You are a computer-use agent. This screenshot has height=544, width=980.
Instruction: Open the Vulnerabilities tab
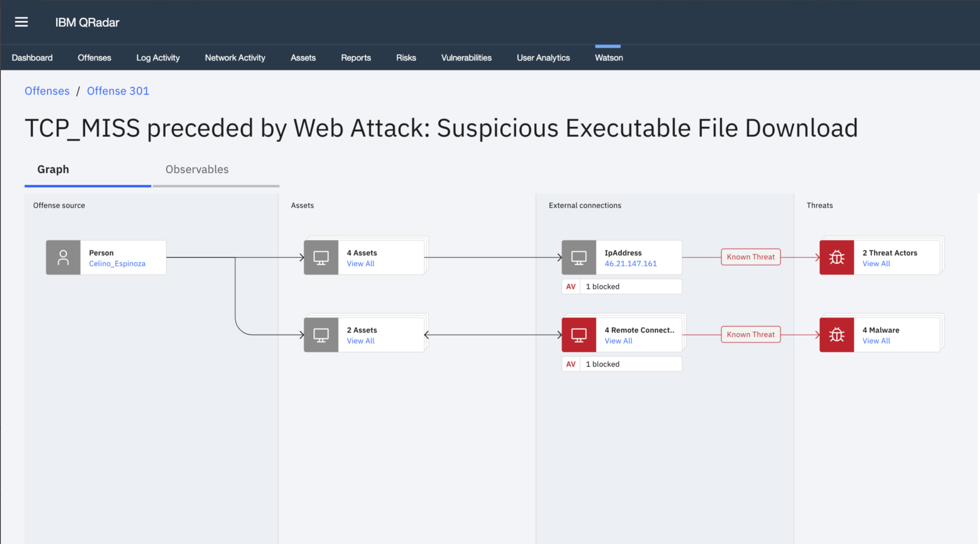[x=466, y=58]
